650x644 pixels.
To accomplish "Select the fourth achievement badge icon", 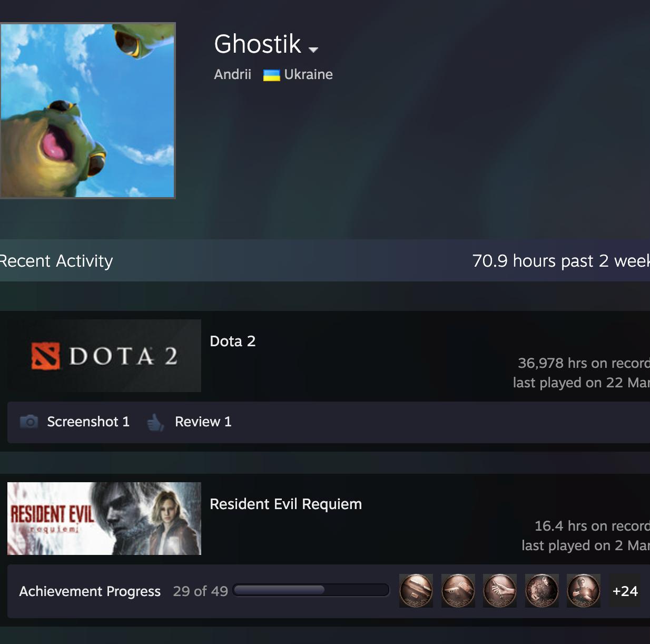I will (541, 591).
